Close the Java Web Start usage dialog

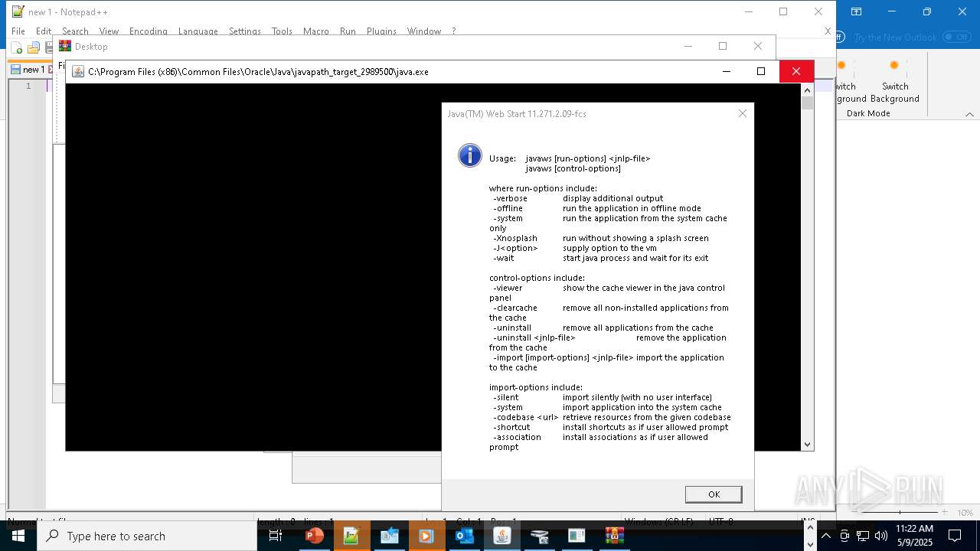[742, 113]
